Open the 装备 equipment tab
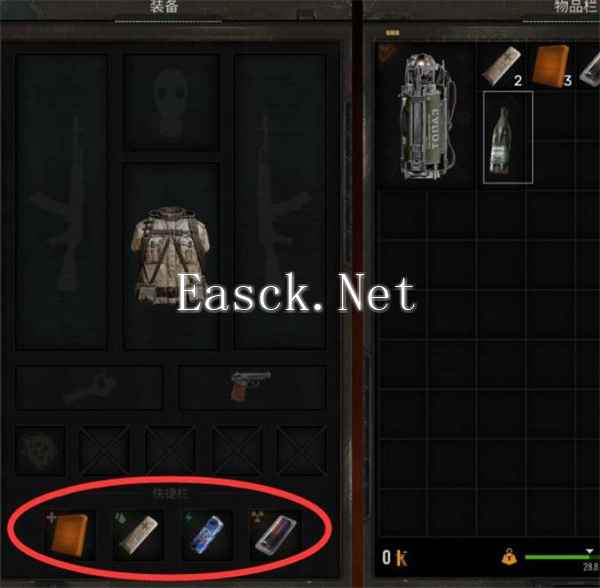 point(165,7)
